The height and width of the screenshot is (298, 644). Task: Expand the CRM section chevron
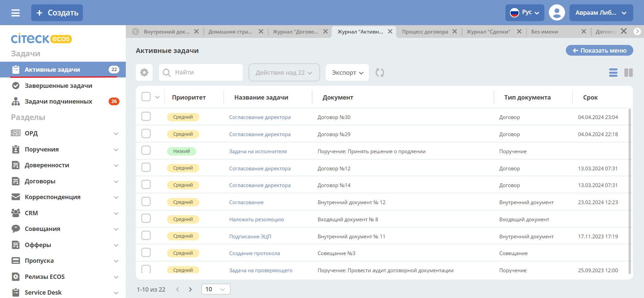pos(116,214)
